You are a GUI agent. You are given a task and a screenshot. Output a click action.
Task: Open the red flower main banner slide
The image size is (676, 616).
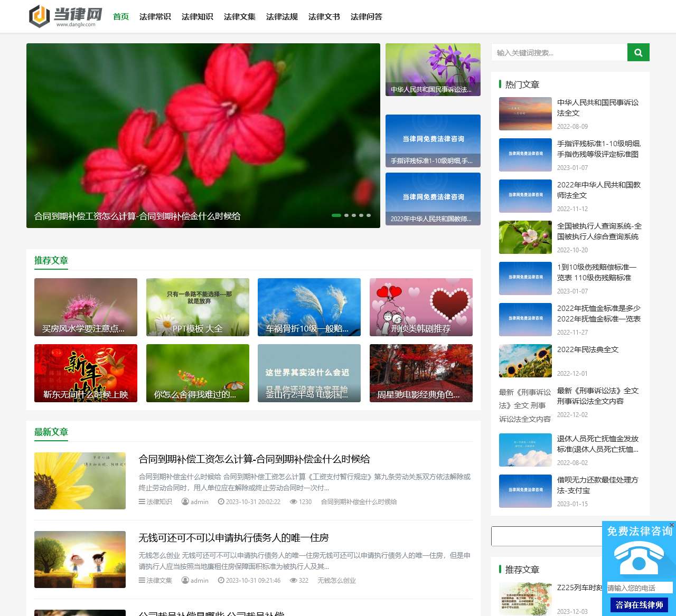[203, 136]
